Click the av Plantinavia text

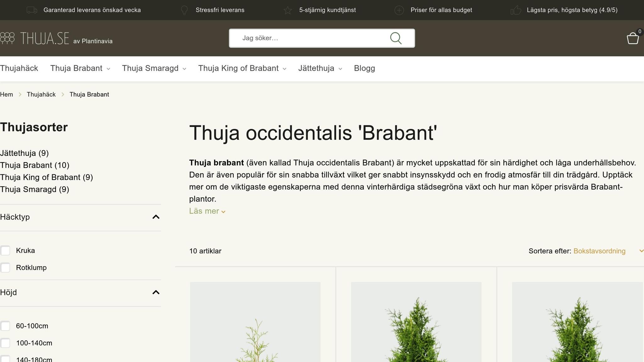[93, 41]
